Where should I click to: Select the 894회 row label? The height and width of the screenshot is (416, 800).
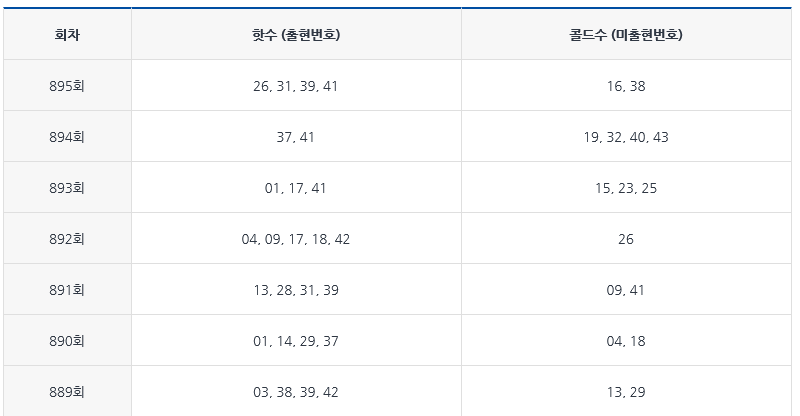coord(67,137)
